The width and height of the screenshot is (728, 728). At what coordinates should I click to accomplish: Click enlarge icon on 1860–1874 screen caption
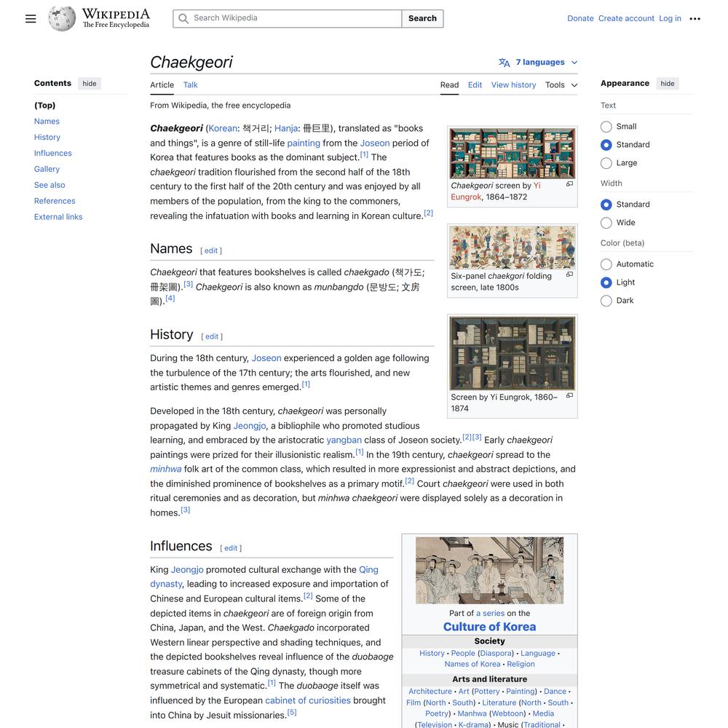[569, 395]
